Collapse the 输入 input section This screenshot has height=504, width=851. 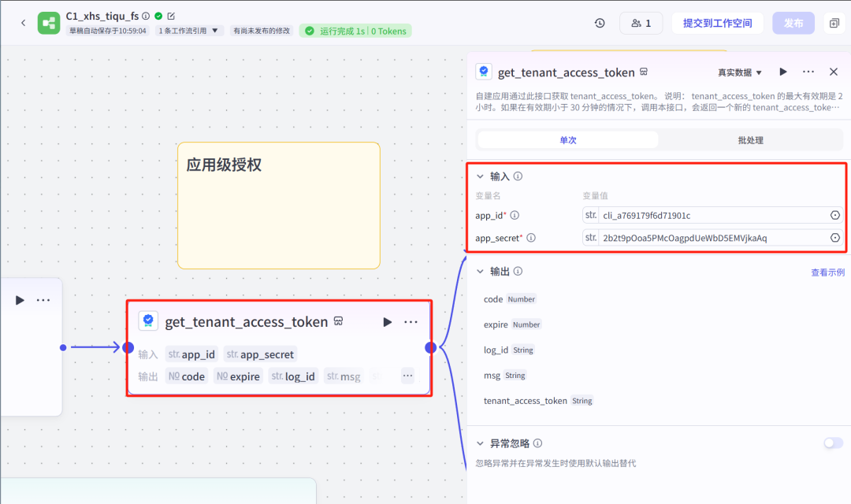click(481, 176)
